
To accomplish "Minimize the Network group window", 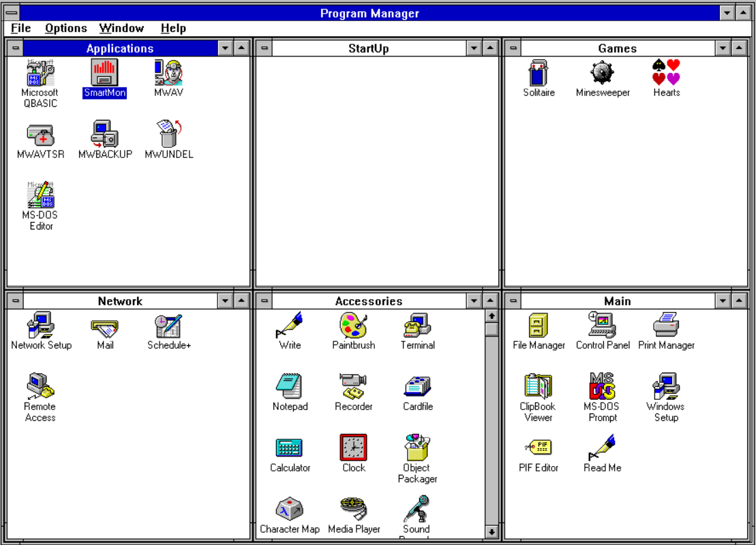I will (x=225, y=301).
